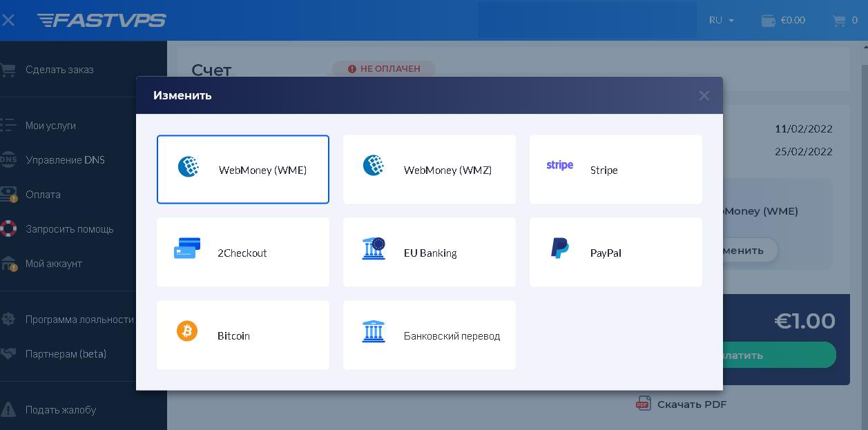Viewport: 868px width, 430px height.
Task: Open Программа лояльности in sidebar
Action: 79,320
